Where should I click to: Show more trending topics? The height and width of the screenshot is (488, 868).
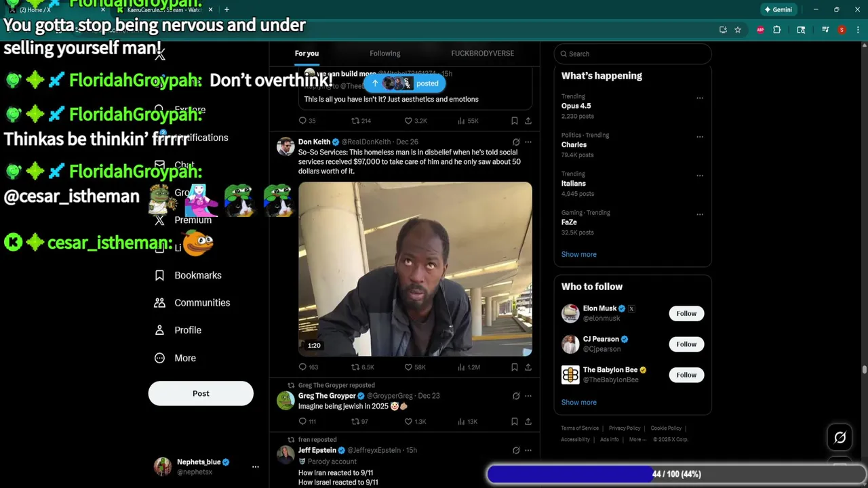[579, 254]
